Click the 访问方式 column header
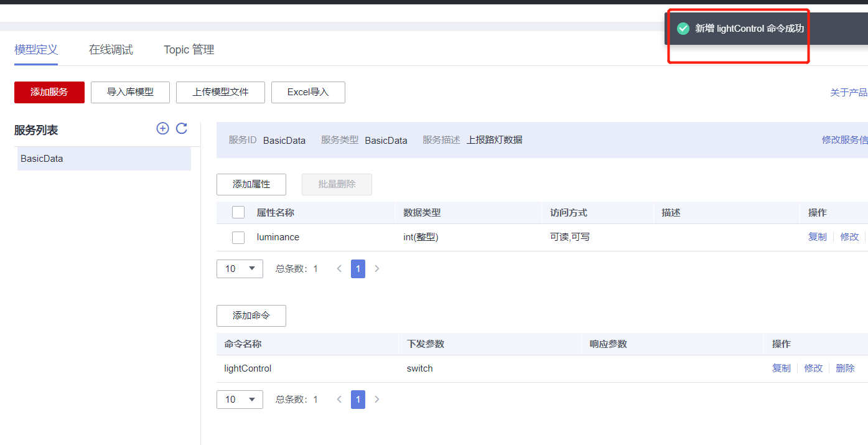The image size is (868, 445). [569, 213]
